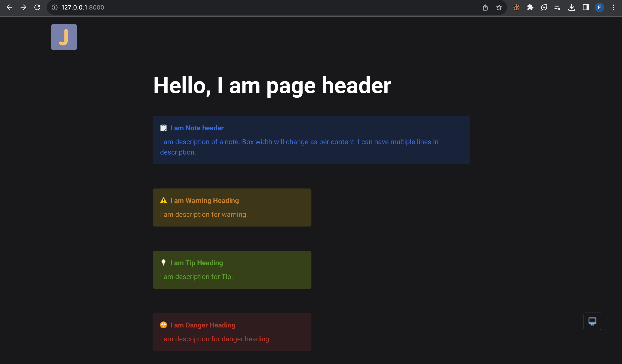Viewport: 622px width, 364px height.
Task: Click 'I am description for Tip.' text
Action: click(x=196, y=277)
